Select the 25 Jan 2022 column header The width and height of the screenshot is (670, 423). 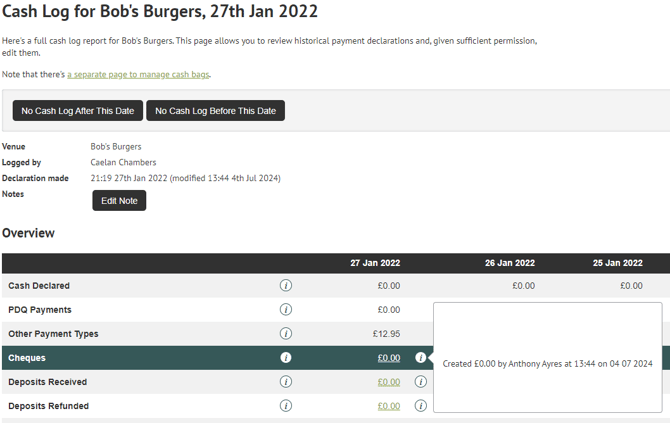pyautogui.click(x=617, y=263)
